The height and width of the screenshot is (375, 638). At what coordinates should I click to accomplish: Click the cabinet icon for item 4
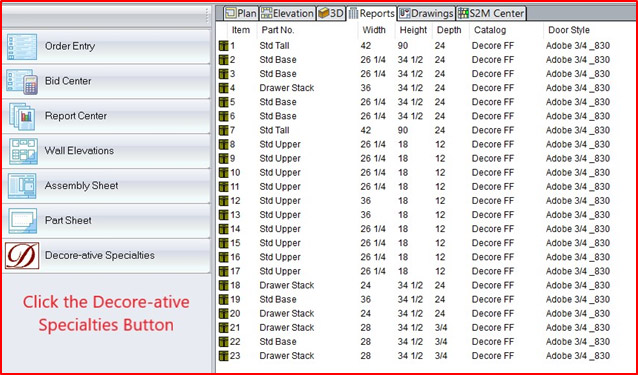pos(223,88)
